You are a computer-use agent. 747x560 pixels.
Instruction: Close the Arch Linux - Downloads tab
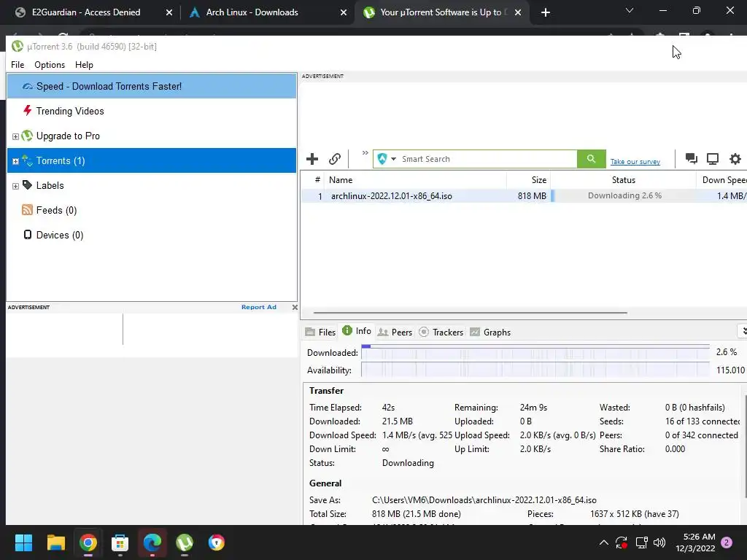[x=344, y=13]
